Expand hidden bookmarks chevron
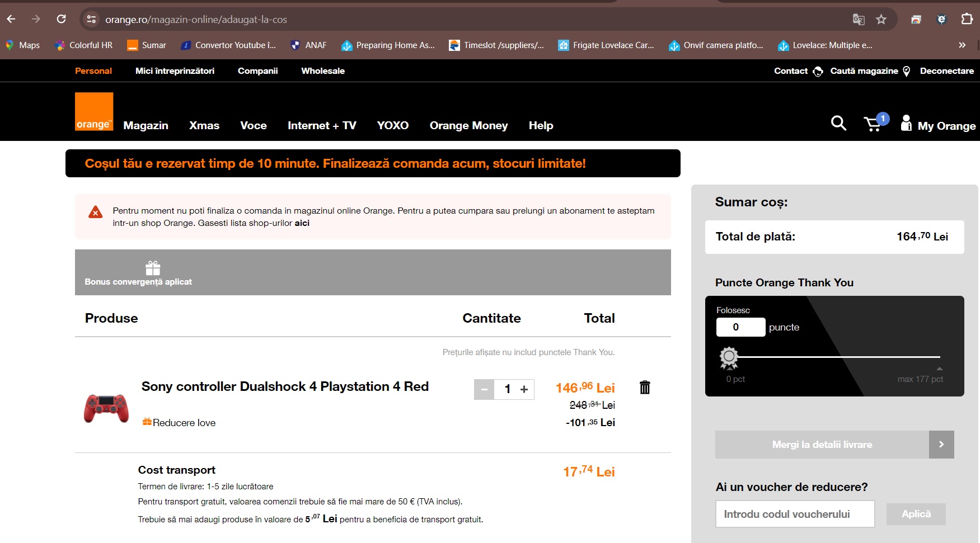Image resolution: width=980 pixels, height=543 pixels. 962,45
